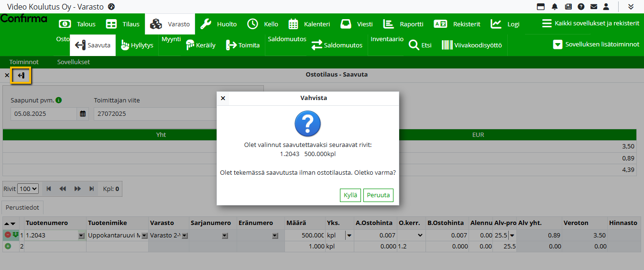
Task: Cancel with the Peruuta button
Action: (x=378, y=195)
